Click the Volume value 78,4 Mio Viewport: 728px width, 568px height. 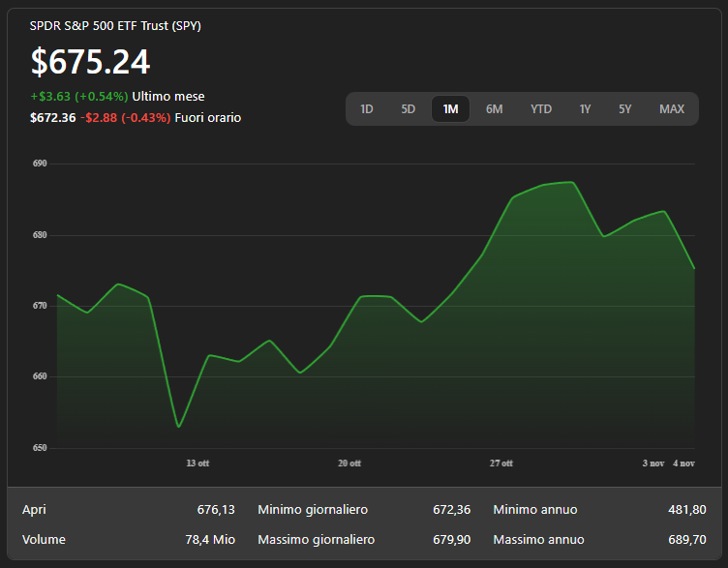pos(211,539)
